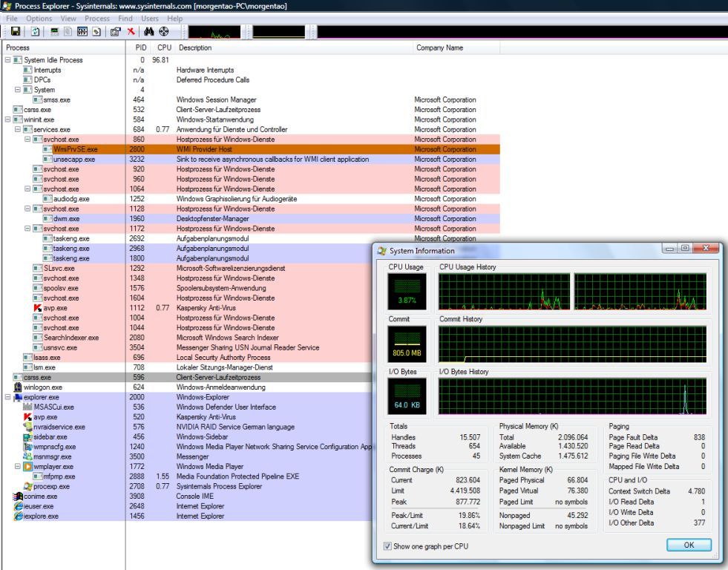Click the Save toolbar icon

point(16,32)
